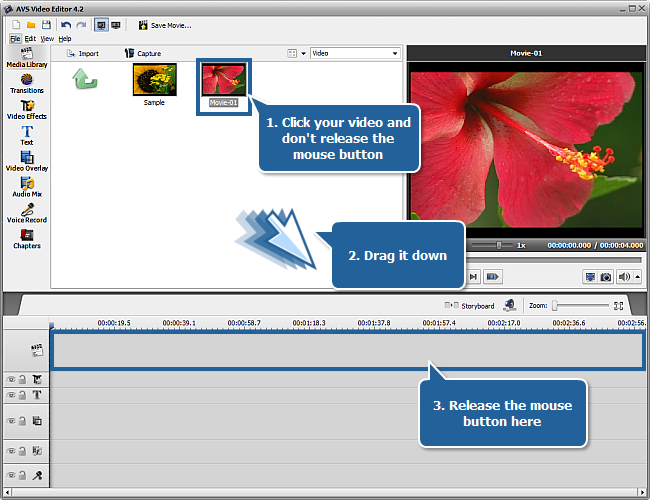
Task: Toggle visibility of the text track
Action: 11,395
